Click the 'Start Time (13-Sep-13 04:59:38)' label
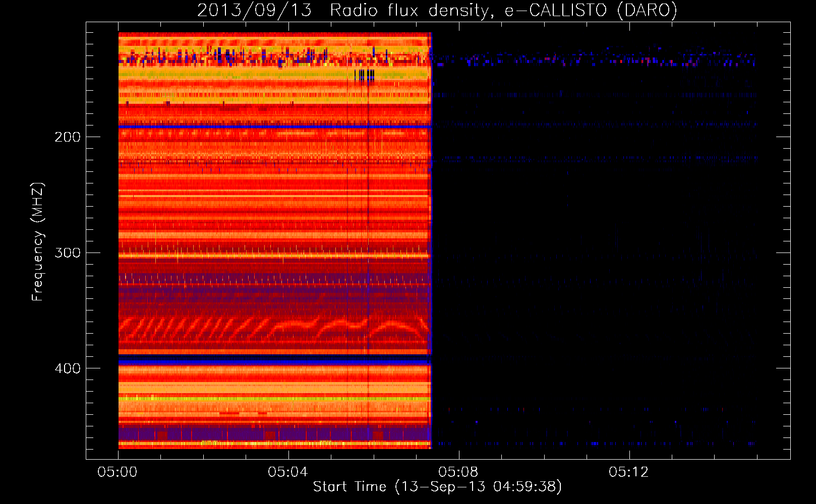This screenshot has height=504, width=816. [437, 487]
